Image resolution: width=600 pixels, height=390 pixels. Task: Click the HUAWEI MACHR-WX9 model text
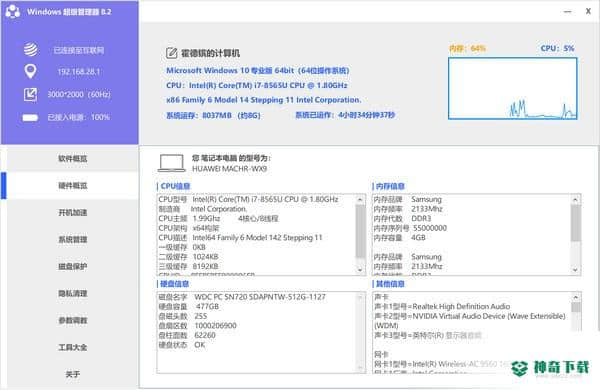coord(229,169)
